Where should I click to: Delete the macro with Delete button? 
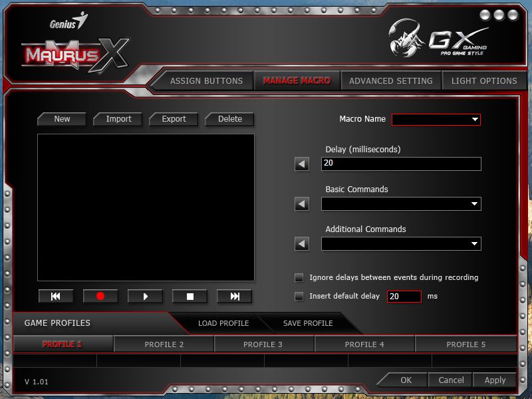[x=229, y=119]
